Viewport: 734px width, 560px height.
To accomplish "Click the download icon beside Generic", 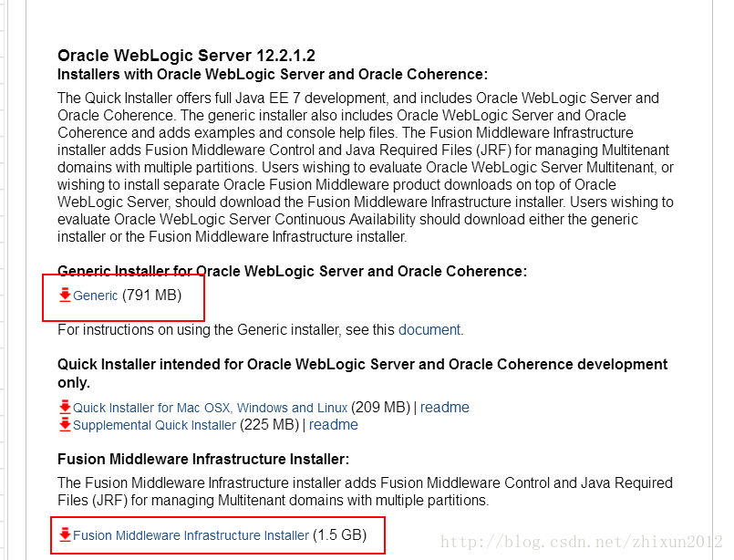I will point(64,296).
